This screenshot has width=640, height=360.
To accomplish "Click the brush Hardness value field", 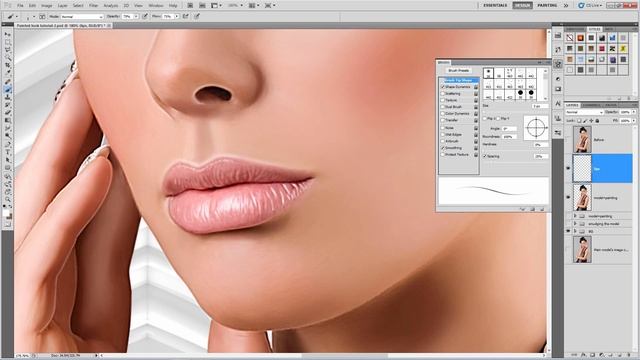I will click(x=540, y=144).
